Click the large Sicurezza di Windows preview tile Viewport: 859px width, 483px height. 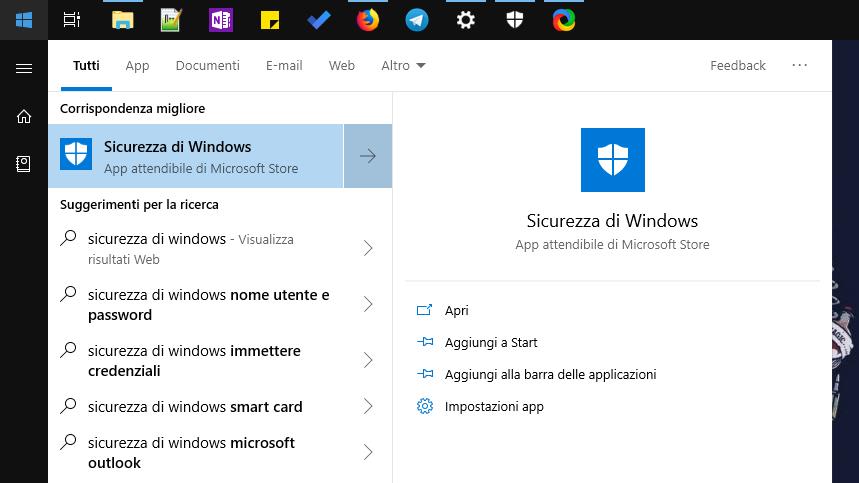pos(612,160)
